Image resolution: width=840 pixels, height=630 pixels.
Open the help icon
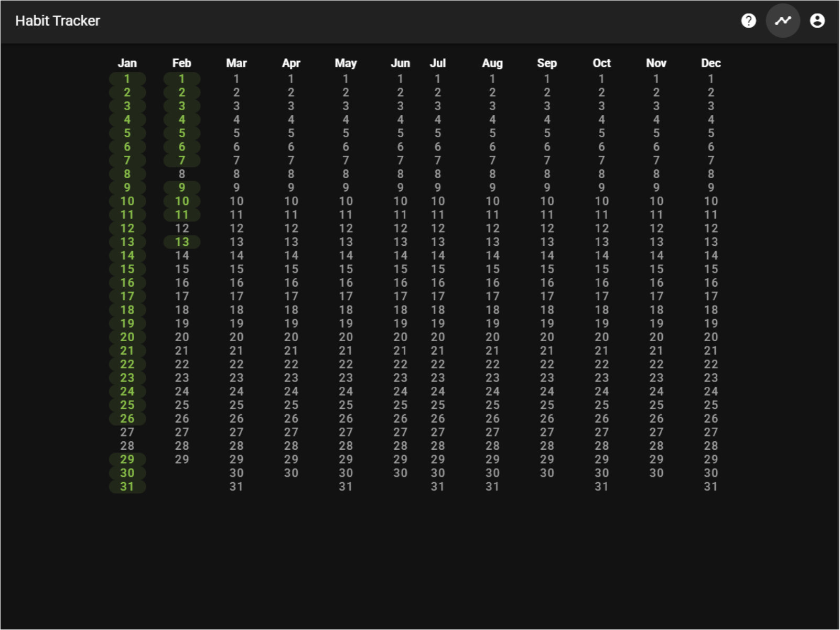(x=749, y=21)
